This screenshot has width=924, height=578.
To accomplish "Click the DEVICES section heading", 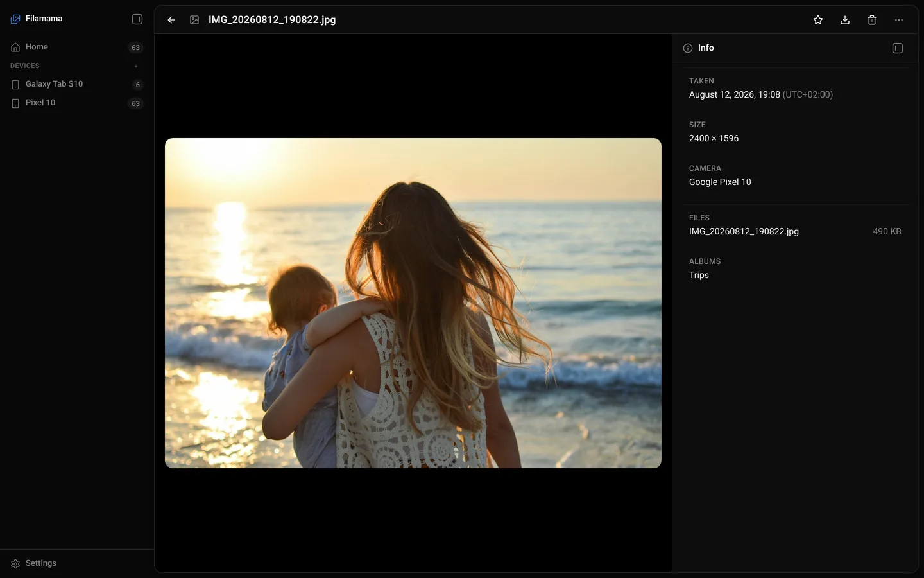I will click(25, 66).
